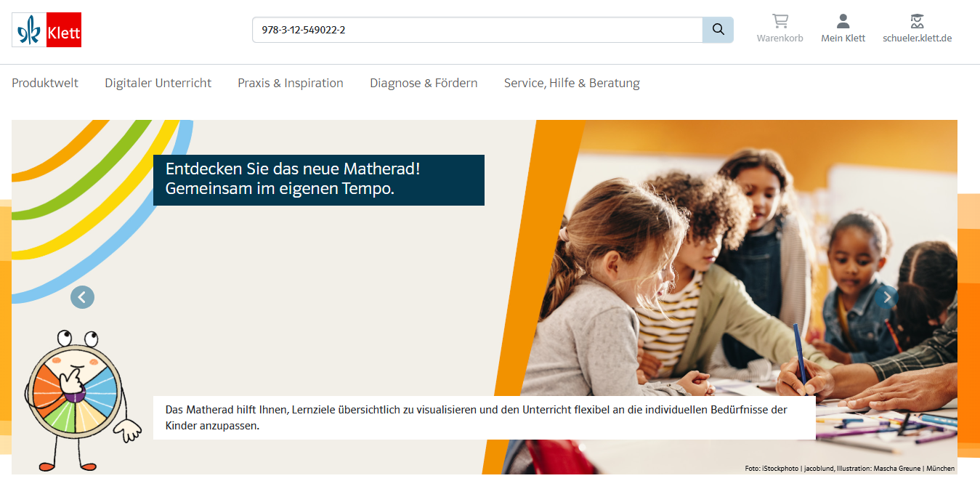Open the Service, Hilfe & Beratung menu
The height and width of the screenshot is (481, 980).
(572, 83)
